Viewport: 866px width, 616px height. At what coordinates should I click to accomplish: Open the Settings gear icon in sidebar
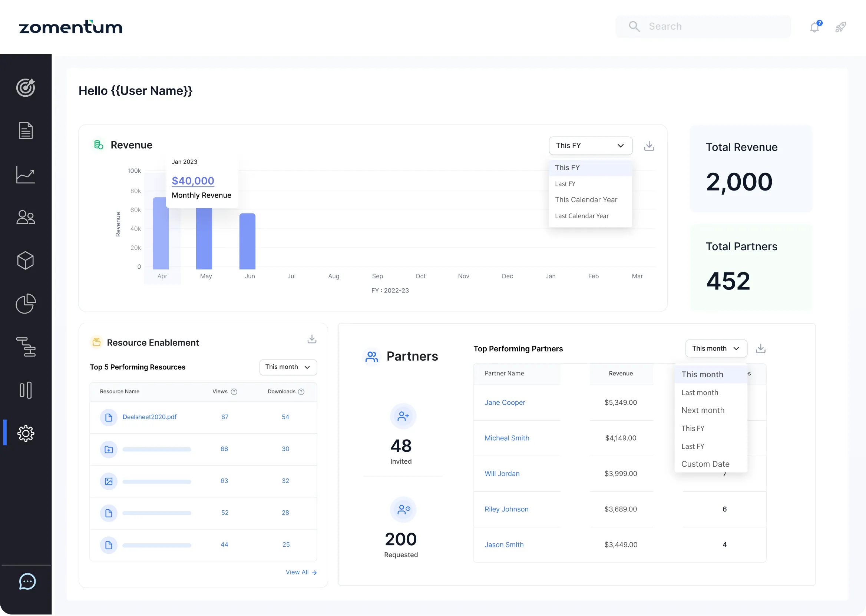[26, 433]
